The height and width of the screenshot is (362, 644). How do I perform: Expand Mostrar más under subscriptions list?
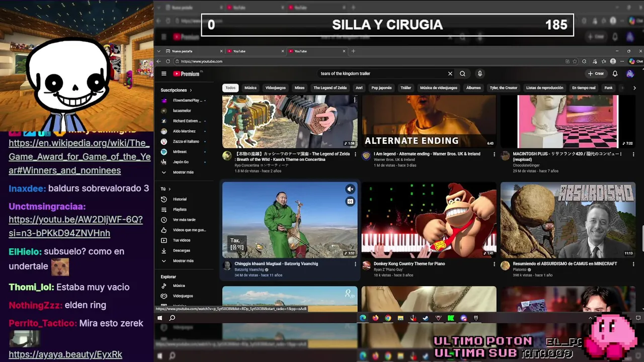(x=183, y=172)
